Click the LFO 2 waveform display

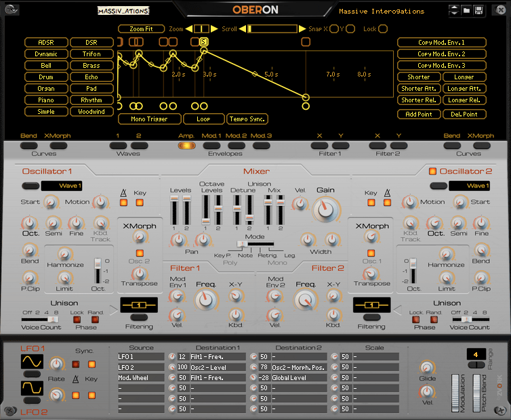[x=32, y=387]
